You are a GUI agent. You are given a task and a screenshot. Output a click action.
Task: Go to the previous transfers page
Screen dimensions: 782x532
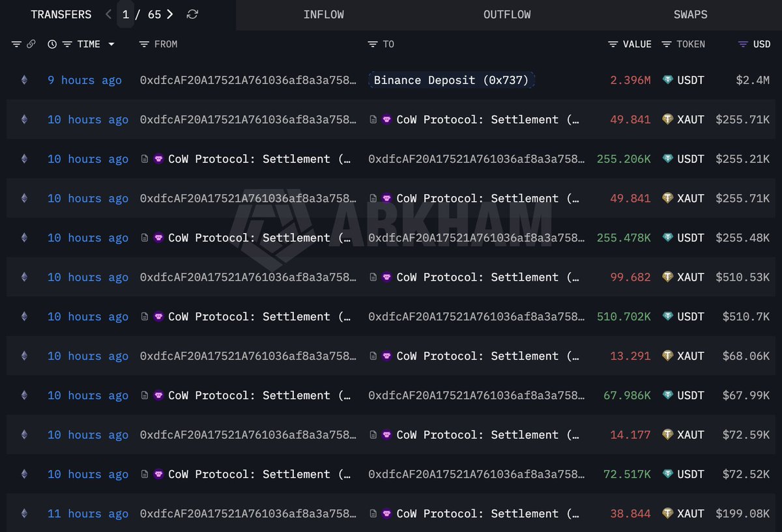pos(108,14)
